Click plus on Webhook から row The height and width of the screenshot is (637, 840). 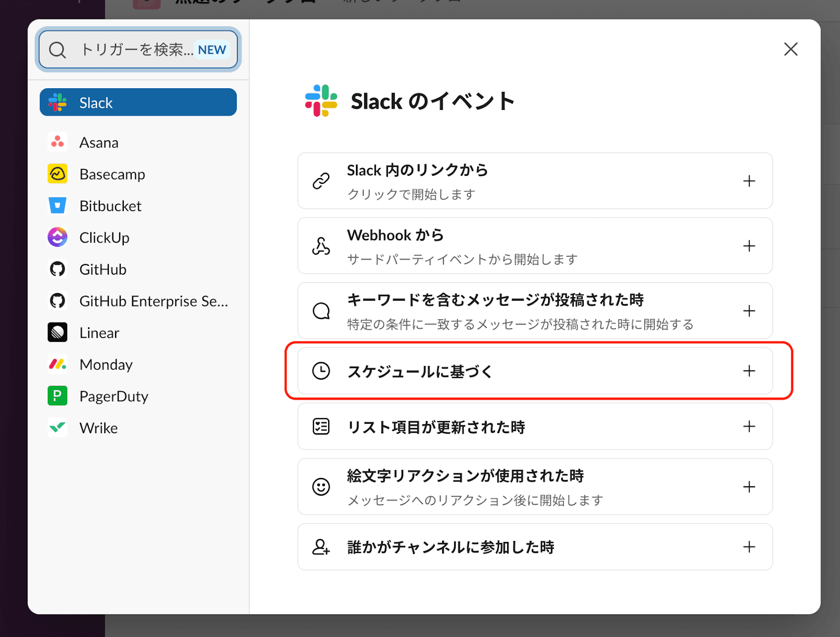coord(749,246)
